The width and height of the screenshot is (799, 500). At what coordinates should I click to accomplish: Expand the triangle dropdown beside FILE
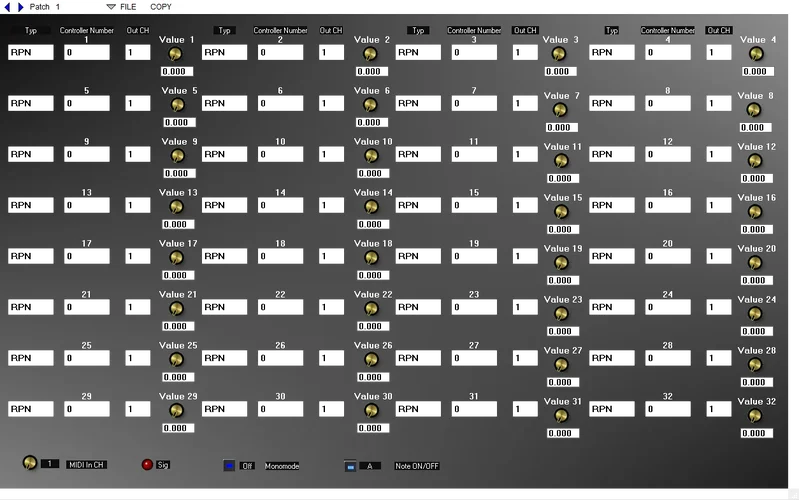[111, 7]
